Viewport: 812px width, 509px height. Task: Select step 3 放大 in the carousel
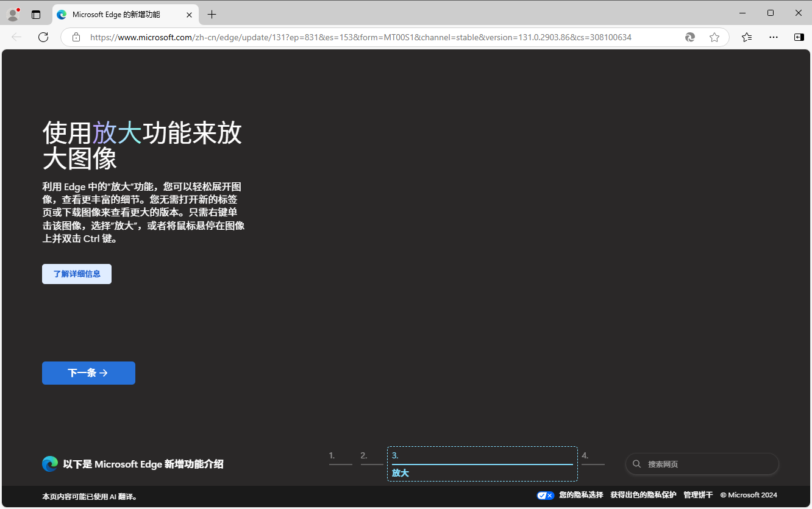(x=482, y=463)
